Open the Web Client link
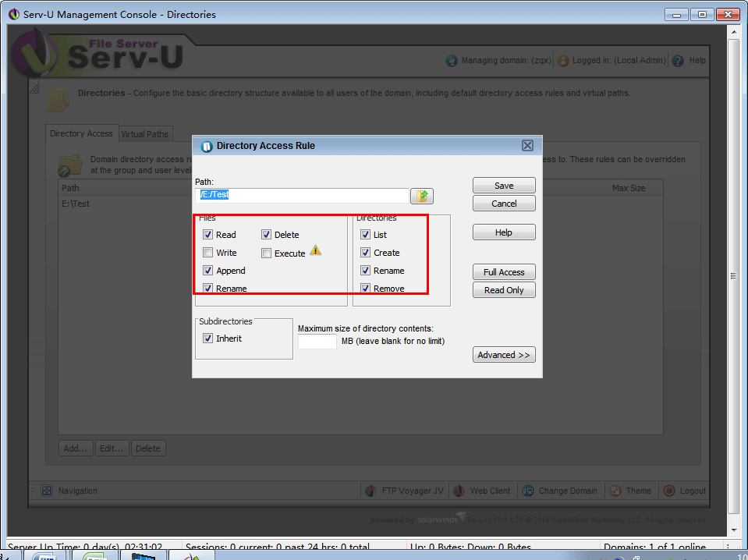 [490, 491]
